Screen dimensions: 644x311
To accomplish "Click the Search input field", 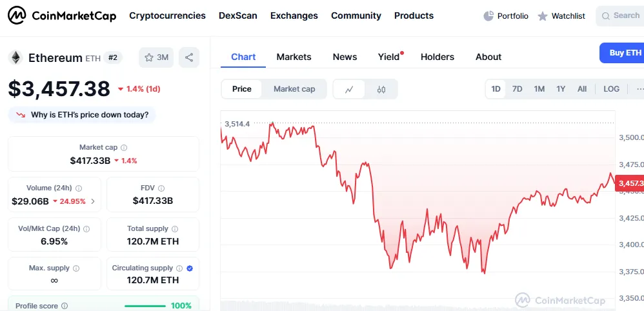I will point(621,15).
